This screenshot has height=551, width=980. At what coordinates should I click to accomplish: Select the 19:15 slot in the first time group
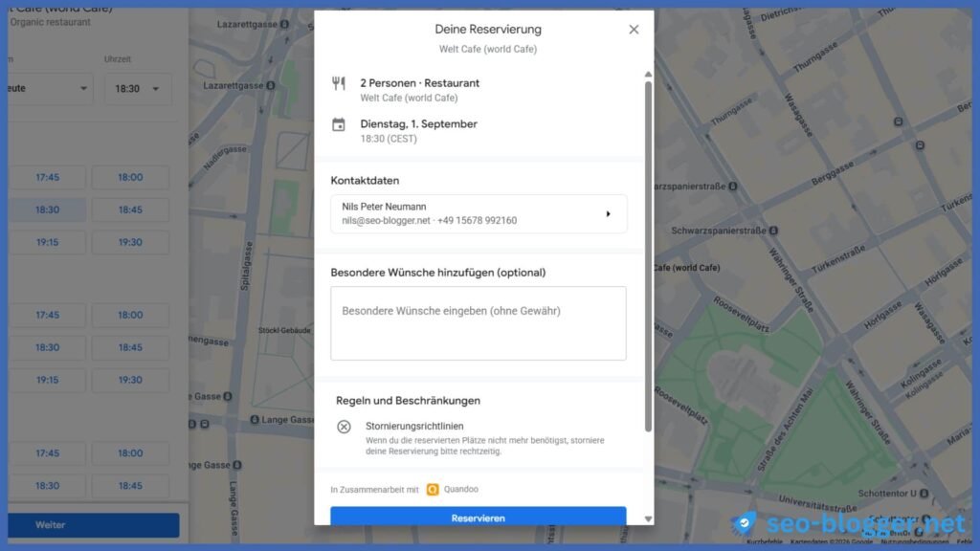[x=48, y=242]
